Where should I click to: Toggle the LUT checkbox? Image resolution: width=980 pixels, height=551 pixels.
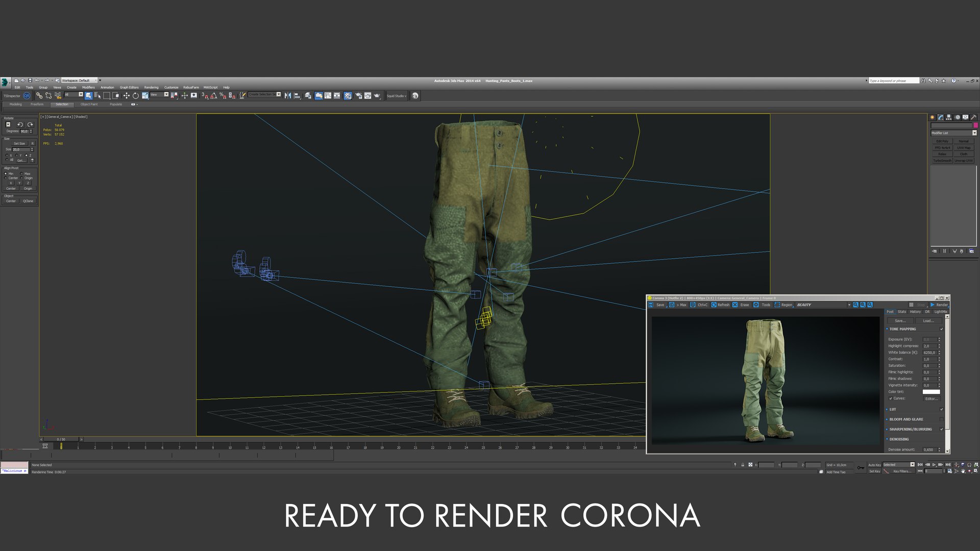click(942, 409)
